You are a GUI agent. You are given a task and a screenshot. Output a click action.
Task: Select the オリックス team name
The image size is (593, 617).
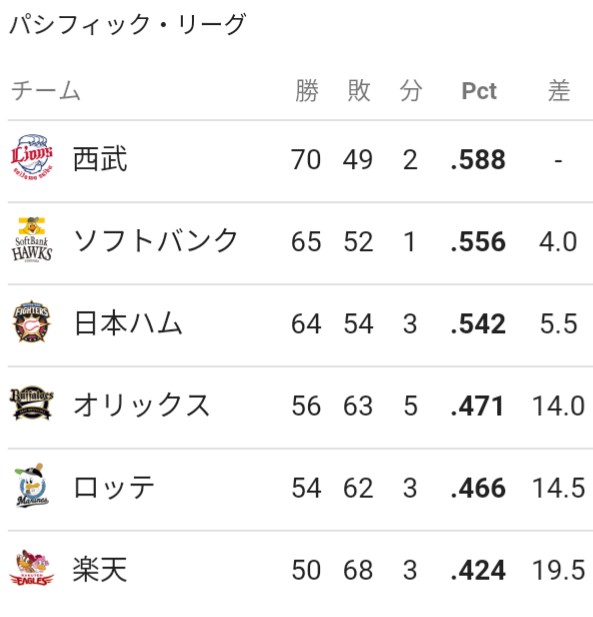142,405
